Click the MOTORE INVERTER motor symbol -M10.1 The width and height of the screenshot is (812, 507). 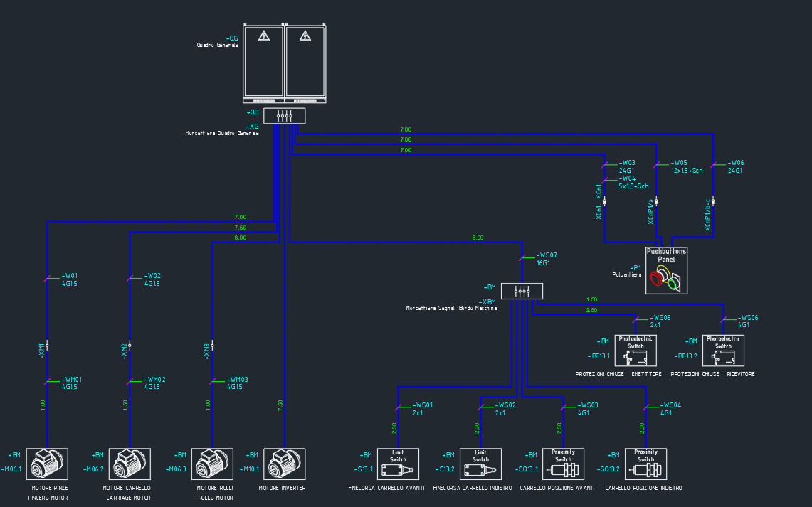[284, 463]
